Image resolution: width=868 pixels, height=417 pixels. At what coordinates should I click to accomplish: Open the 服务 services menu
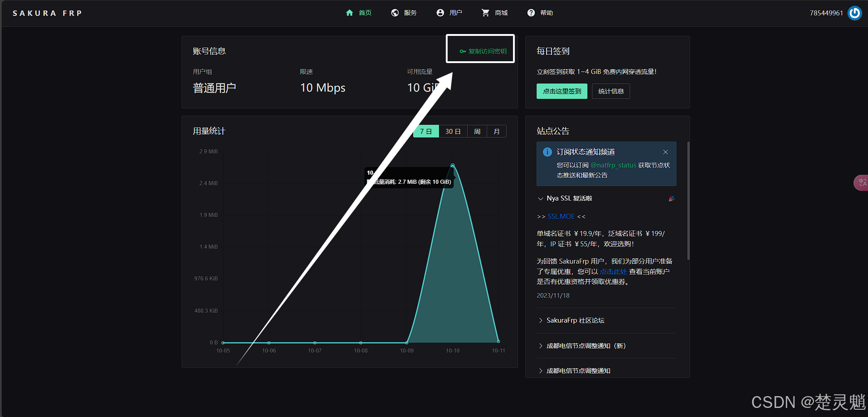[404, 13]
